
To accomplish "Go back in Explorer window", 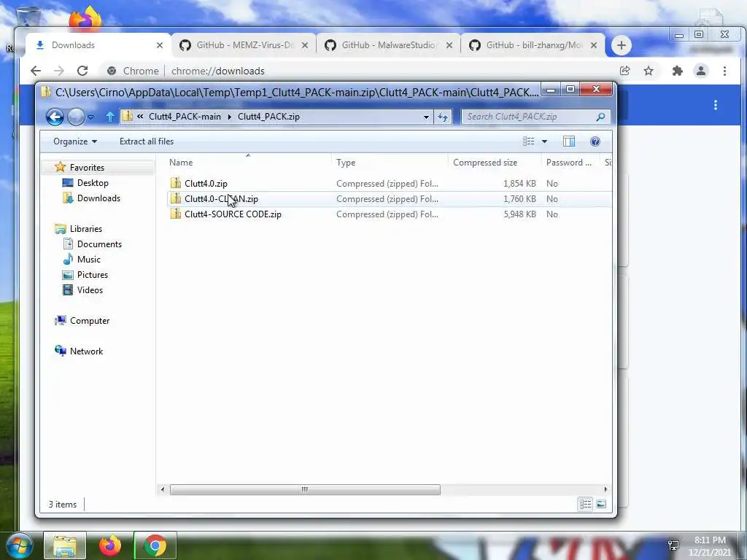I will click(55, 117).
